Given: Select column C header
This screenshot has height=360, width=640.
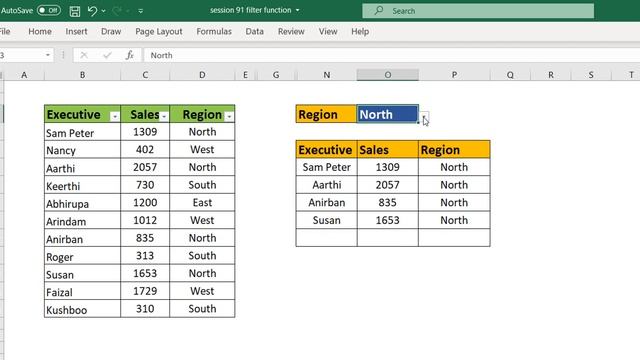Looking at the screenshot, I should pos(145,75).
